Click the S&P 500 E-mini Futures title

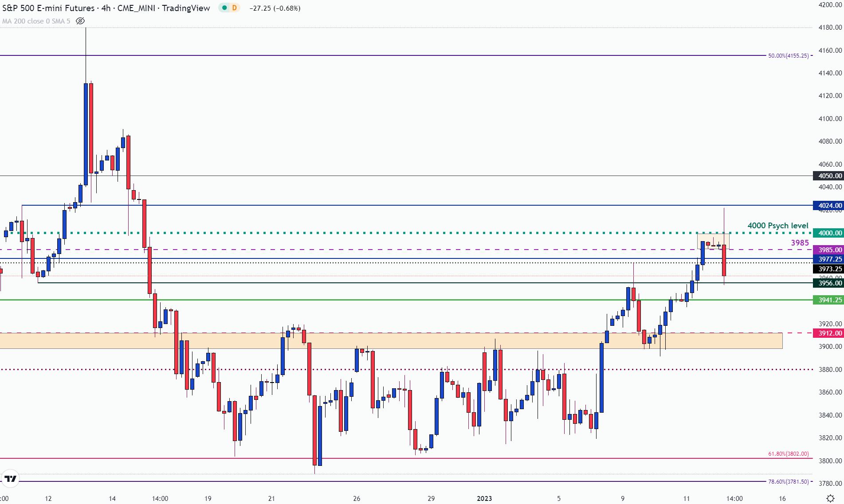(48, 8)
